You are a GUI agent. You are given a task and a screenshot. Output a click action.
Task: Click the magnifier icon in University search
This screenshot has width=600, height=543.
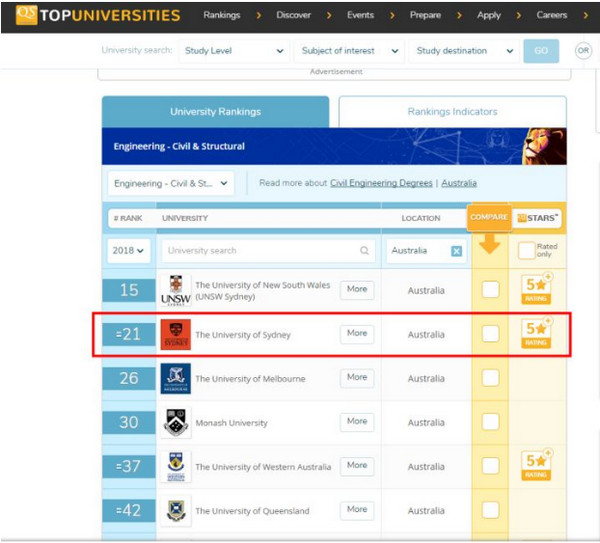pyautogui.click(x=364, y=251)
